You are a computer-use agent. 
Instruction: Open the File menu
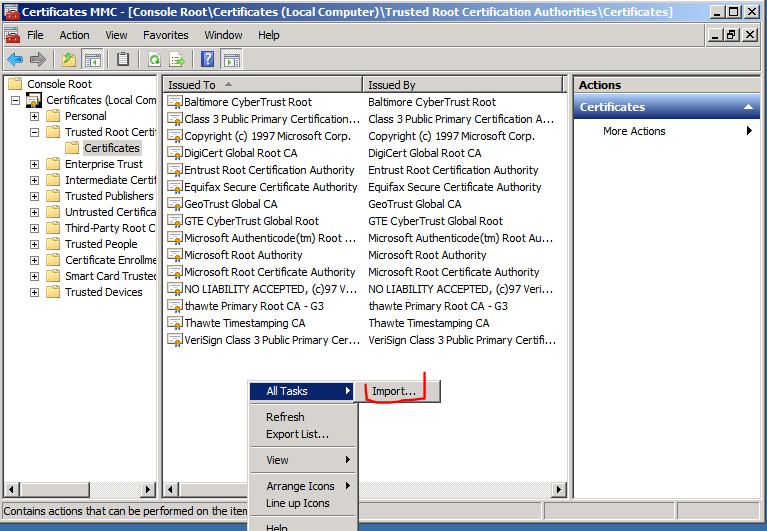35,35
